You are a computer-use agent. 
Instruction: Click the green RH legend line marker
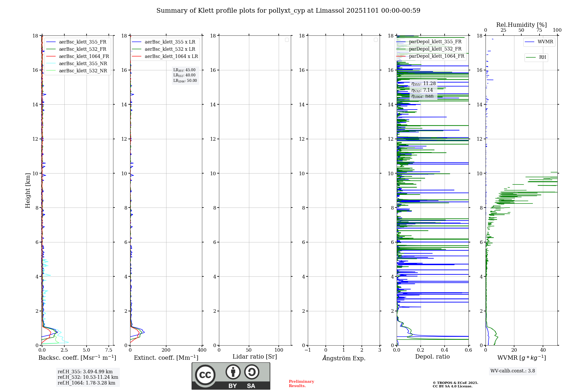(531, 57)
